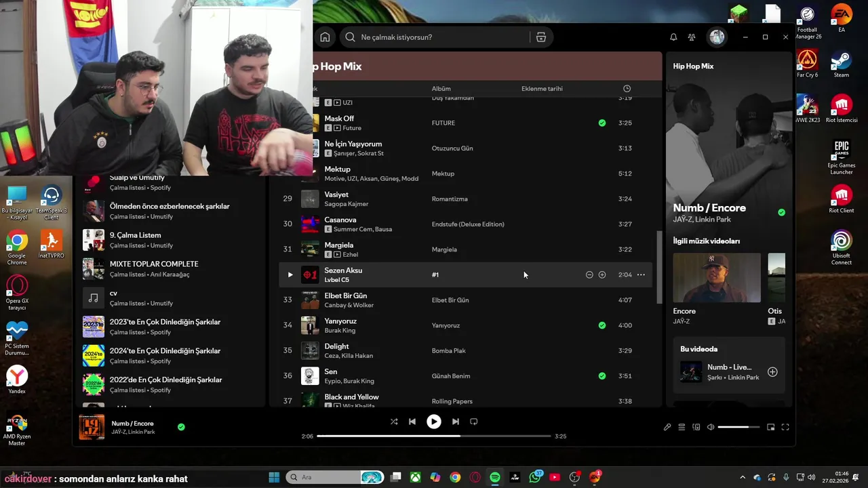868x488 pixels.
Task: Toggle shuffle playback
Action: [x=394, y=422]
